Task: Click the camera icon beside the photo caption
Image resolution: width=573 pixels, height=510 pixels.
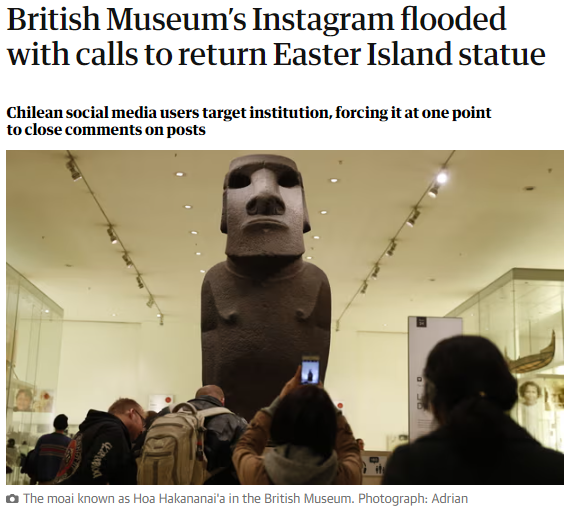Action: click(12, 499)
